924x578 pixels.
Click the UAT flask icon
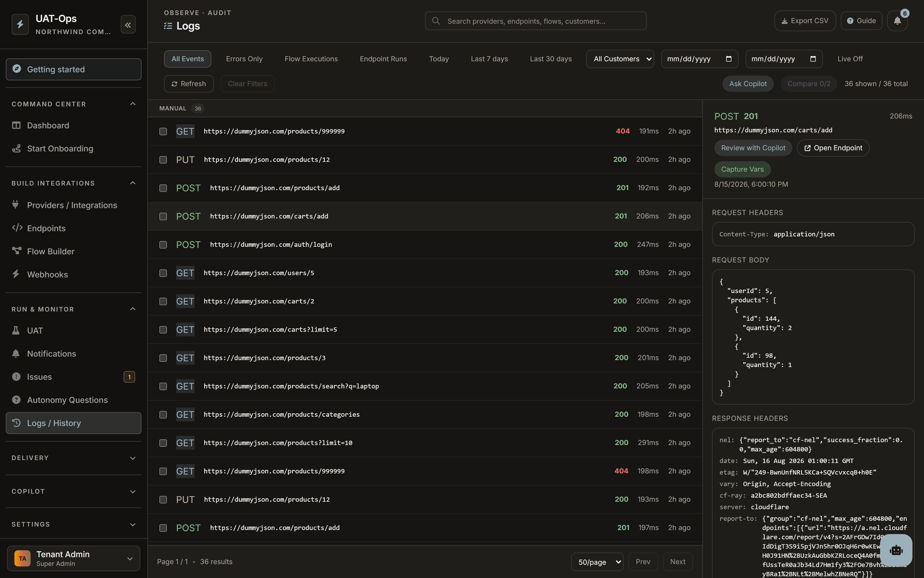pyautogui.click(x=16, y=330)
